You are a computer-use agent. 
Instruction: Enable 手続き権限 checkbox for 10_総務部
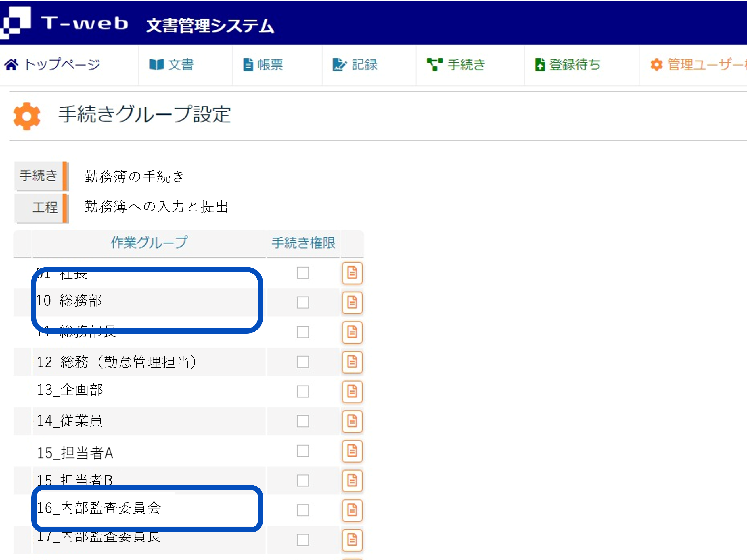(x=302, y=303)
